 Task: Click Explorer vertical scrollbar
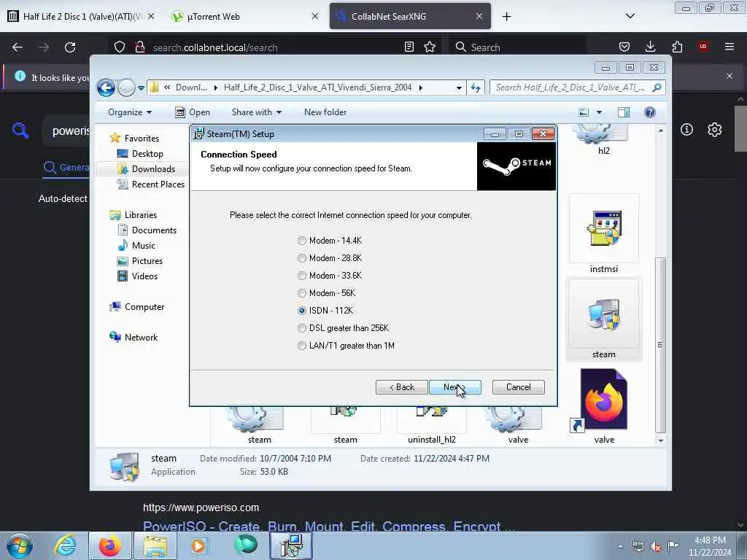[x=660, y=344]
